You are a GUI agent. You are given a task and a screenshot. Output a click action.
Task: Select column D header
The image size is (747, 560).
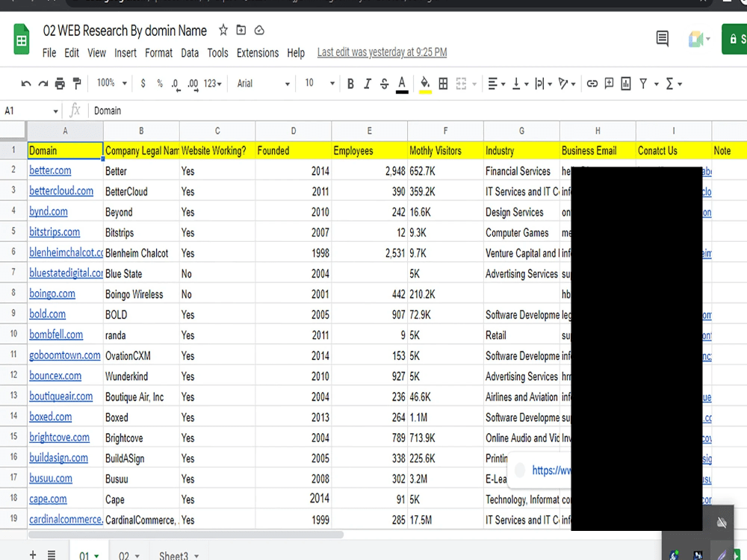294,131
